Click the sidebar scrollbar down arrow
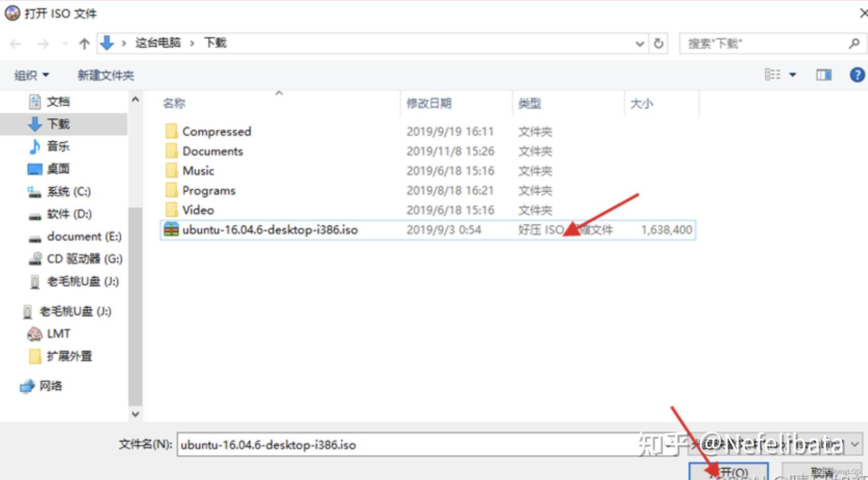868x480 pixels. tap(135, 414)
